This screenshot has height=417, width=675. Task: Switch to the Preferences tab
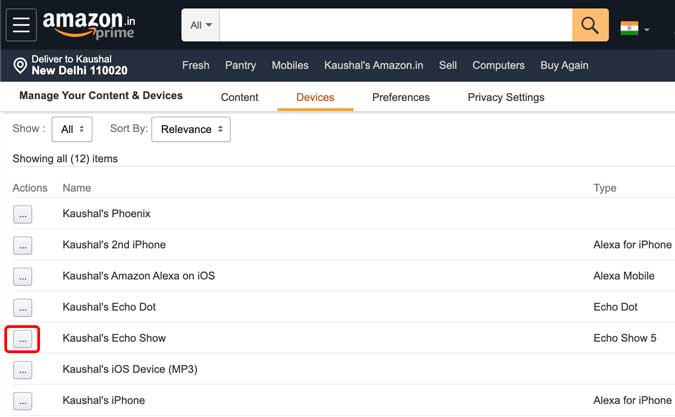click(x=400, y=97)
